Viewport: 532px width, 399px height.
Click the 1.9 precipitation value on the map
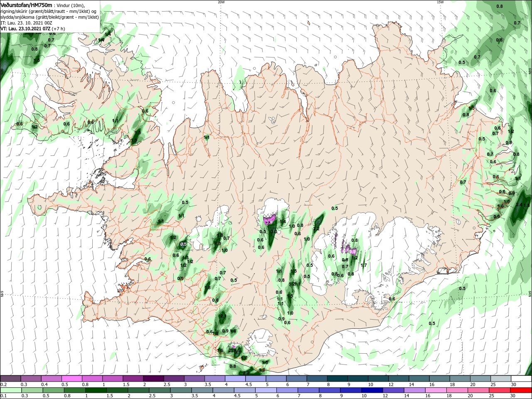pyautogui.click(x=217, y=244)
